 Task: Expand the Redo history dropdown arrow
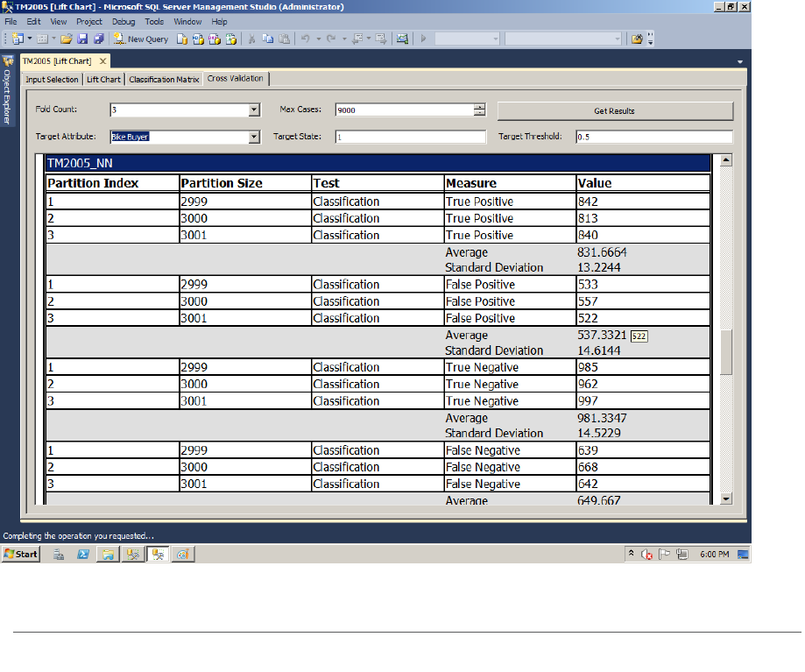click(344, 39)
